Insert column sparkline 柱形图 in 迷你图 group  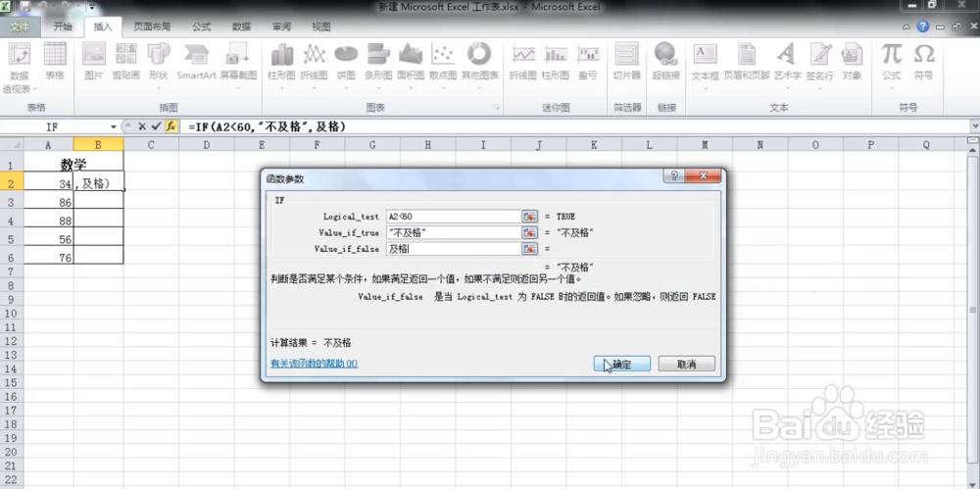pyautogui.click(x=555, y=63)
